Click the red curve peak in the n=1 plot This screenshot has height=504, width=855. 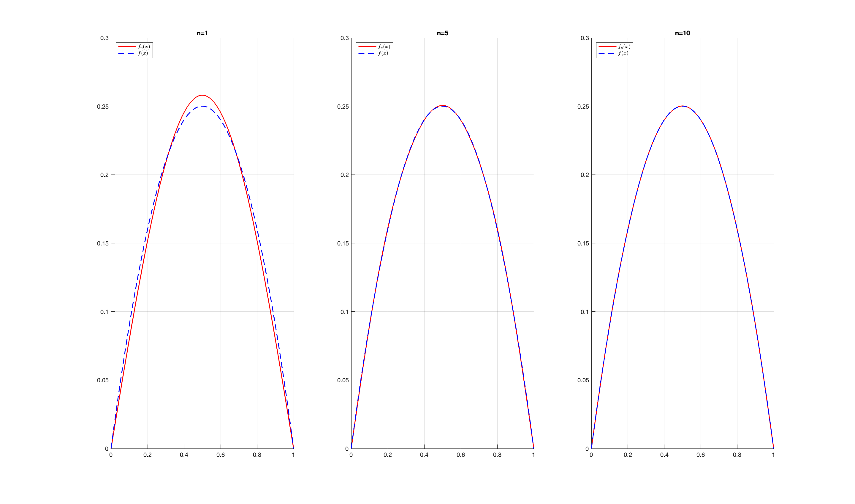[x=202, y=95]
